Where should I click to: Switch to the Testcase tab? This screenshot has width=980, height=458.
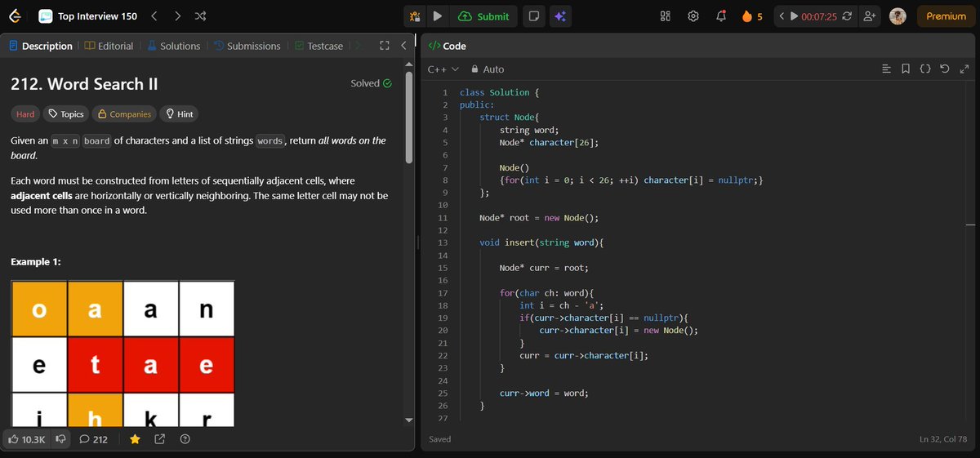click(x=319, y=46)
